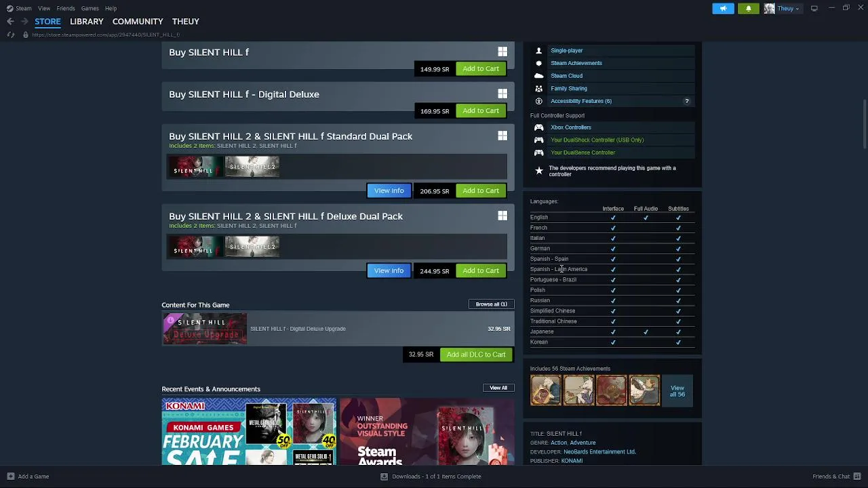Click the Add a Game plus icon

coord(10,476)
